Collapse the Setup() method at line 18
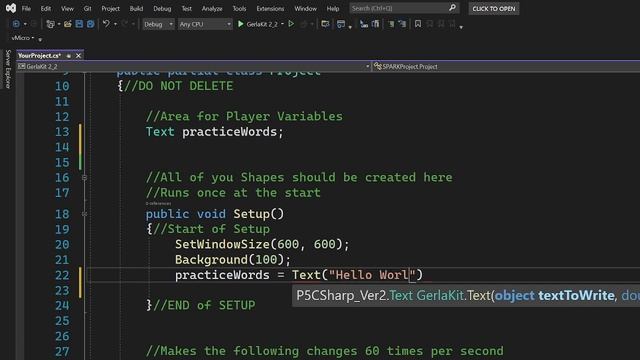This screenshot has height=360, width=640. coord(84,214)
